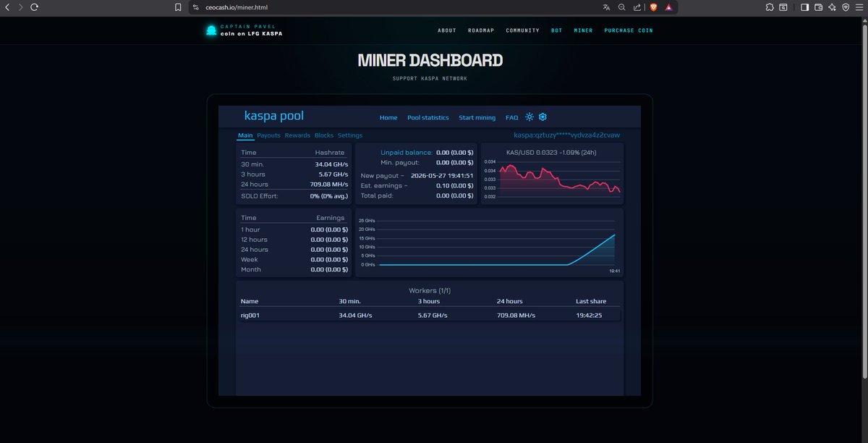868x443 pixels.
Task: Select the Main tab
Action: coord(245,135)
